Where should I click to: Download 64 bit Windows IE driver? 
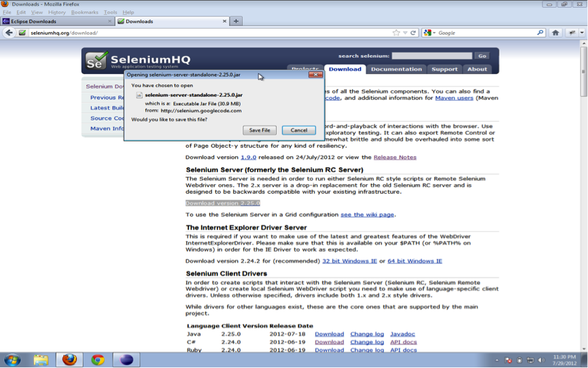pyautogui.click(x=415, y=261)
